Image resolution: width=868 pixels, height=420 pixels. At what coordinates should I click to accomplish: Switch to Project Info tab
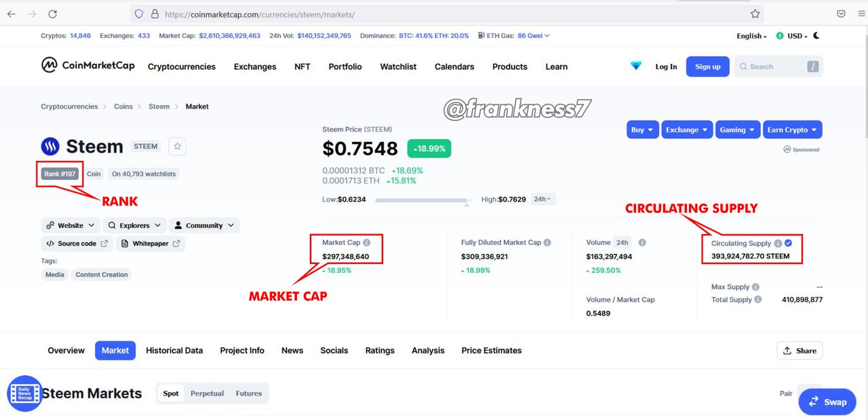point(242,350)
